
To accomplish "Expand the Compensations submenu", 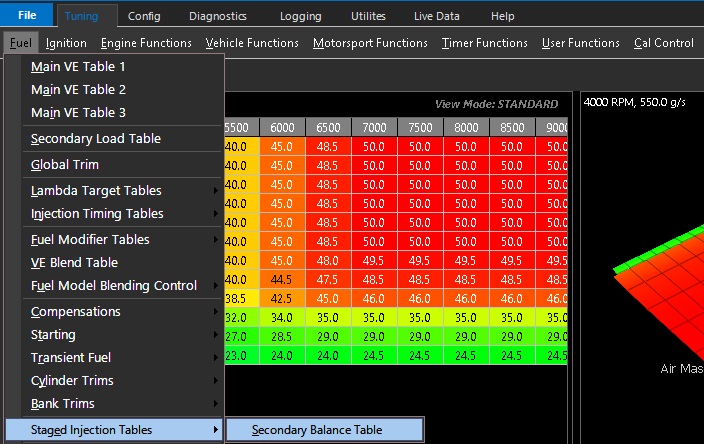I will tap(76, 312).
